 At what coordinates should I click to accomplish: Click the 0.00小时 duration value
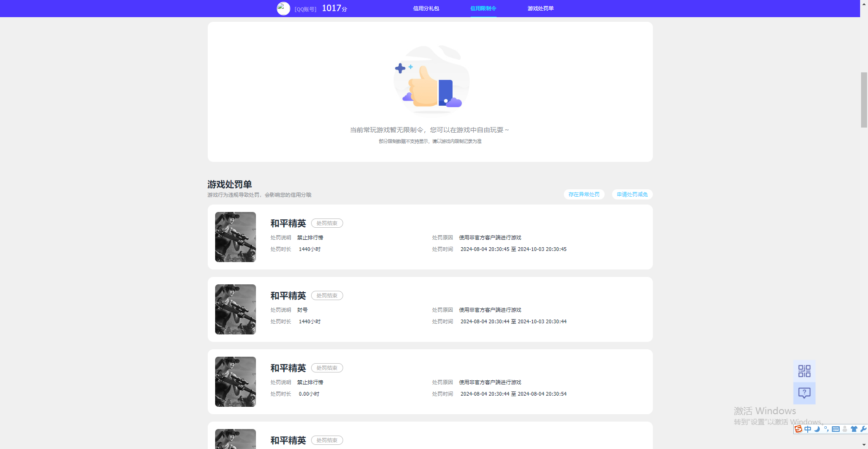[309, 394]
